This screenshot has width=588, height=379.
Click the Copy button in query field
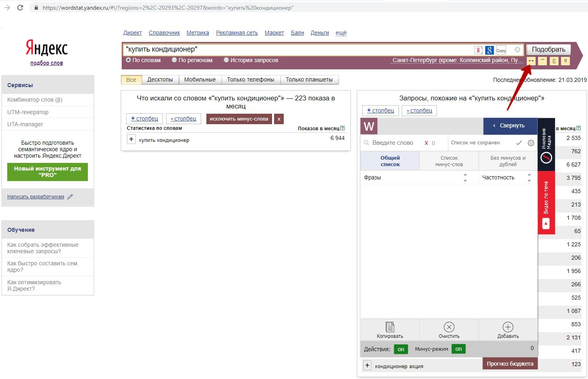click(x=501, y=50)
